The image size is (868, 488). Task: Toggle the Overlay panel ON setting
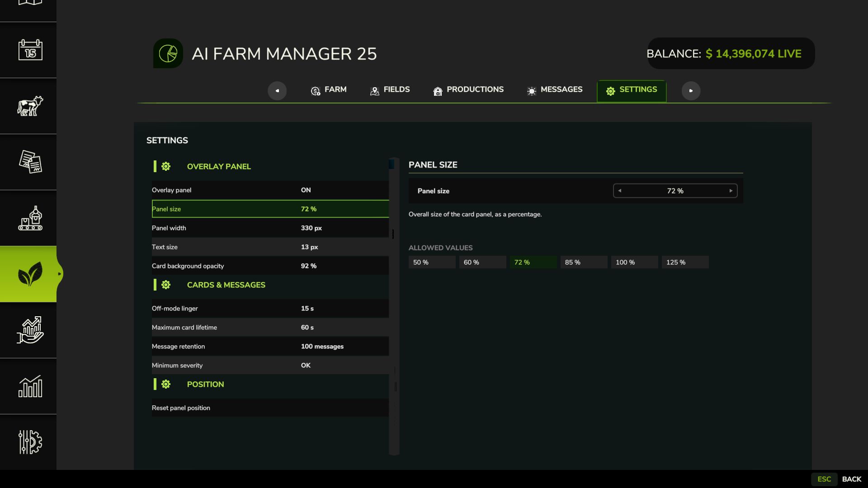(x=270, y=190)
